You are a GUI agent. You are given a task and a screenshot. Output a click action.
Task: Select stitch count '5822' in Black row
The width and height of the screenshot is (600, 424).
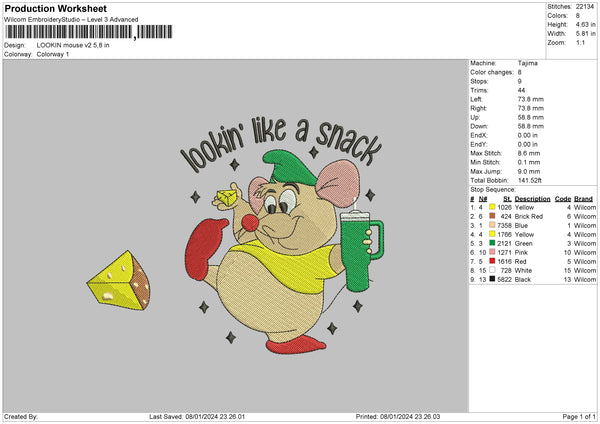coord(504,279)
